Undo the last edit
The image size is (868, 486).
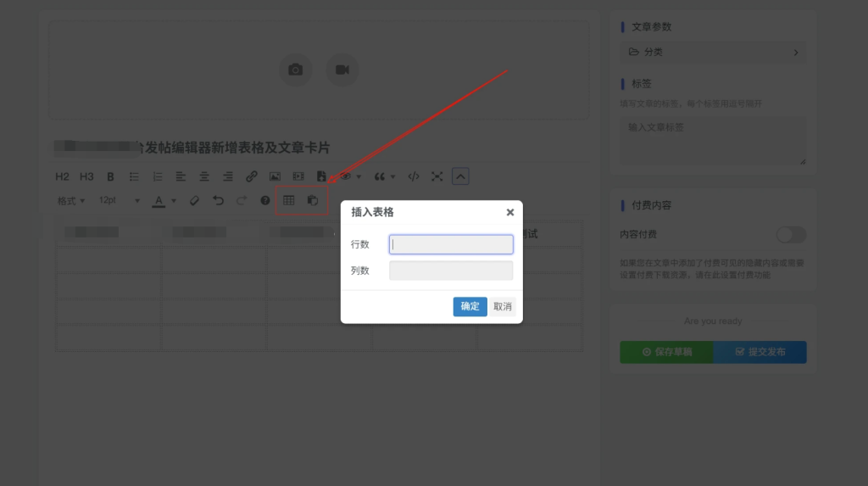(218, 201)
